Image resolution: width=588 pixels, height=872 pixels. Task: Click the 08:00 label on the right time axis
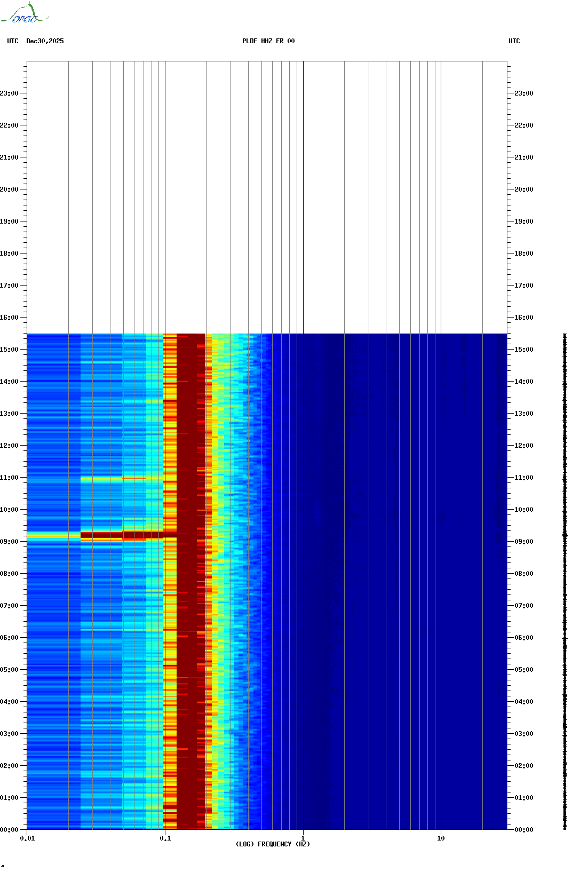524,574
